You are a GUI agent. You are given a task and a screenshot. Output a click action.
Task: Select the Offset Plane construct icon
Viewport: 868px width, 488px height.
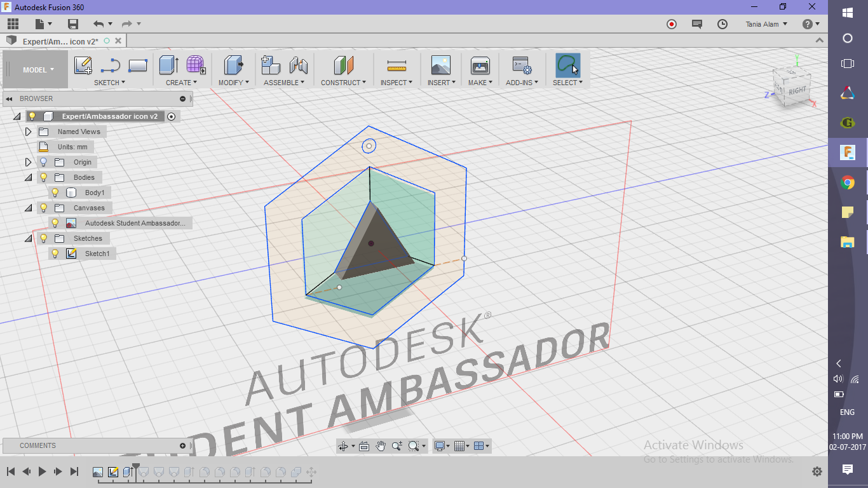(343, 65)
